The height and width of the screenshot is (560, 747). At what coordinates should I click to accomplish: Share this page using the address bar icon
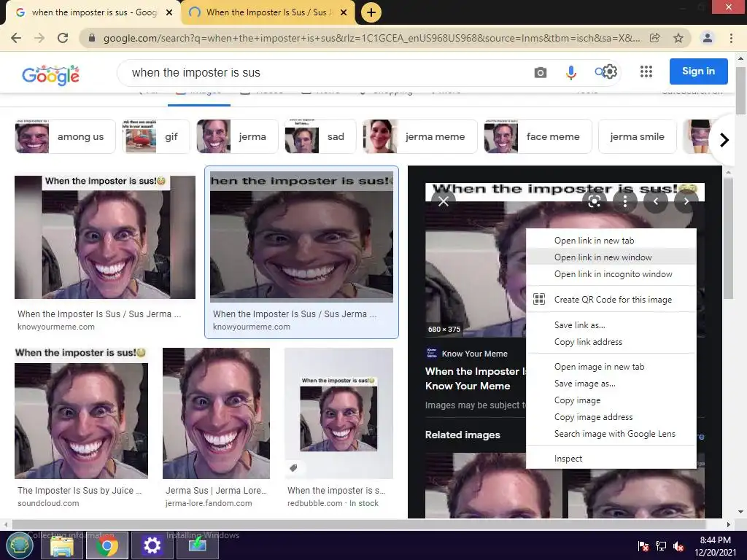point(655,38)
